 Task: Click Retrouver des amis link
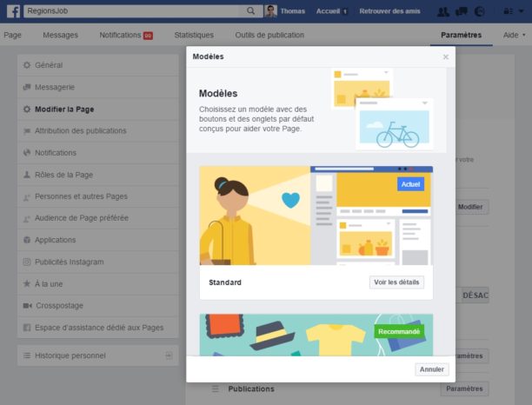pos(389,11)
